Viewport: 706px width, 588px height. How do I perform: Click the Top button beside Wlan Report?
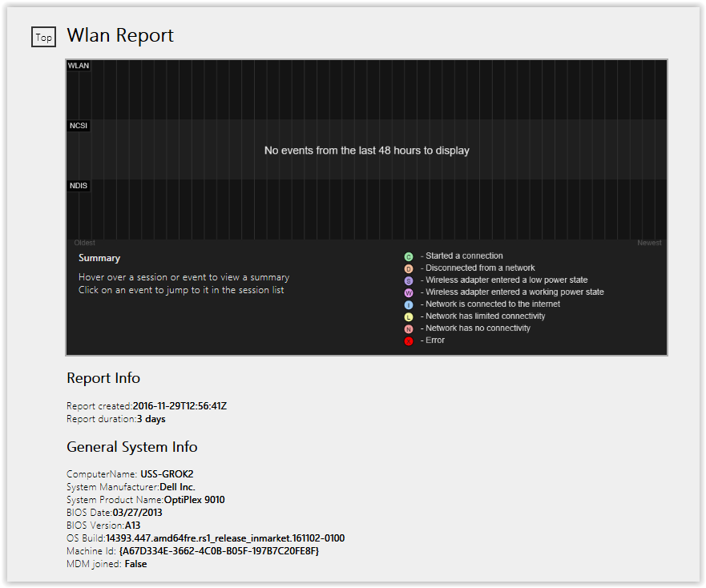(x=44, y=37)
